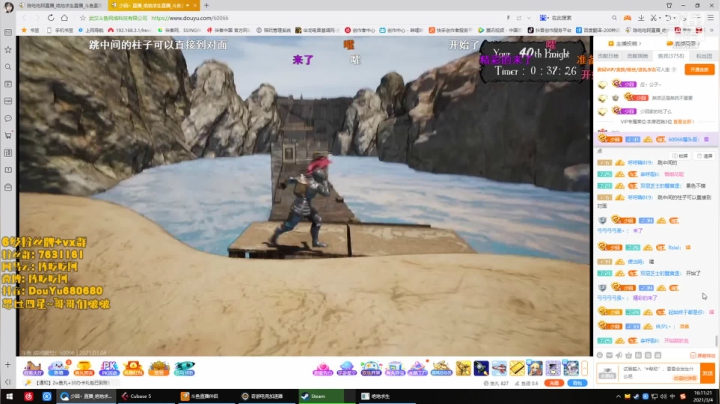Screen dimensions: 720x404
Task: Expand the gift bar more arrow
Action: click(585, 368)
